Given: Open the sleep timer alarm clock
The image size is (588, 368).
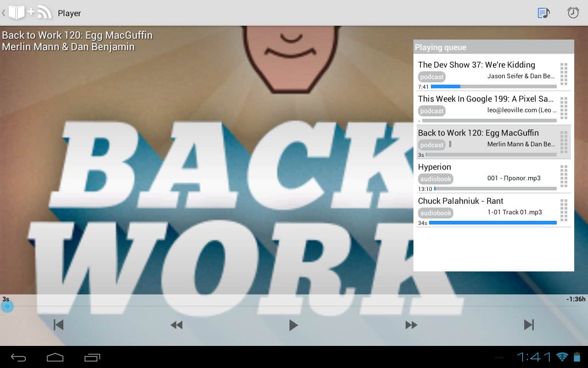Looking at the screenshot, I should pos(573,13).
